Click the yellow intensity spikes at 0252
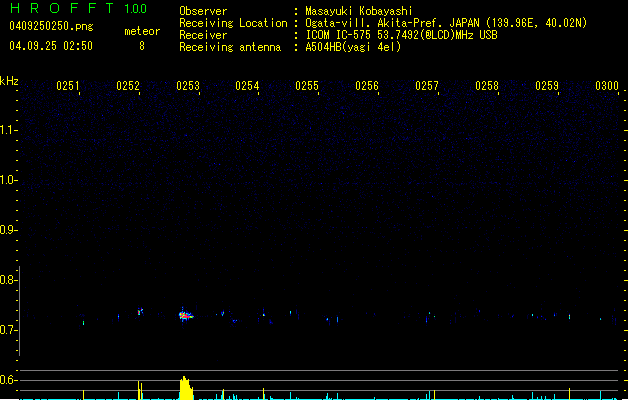 pos(140,390)
